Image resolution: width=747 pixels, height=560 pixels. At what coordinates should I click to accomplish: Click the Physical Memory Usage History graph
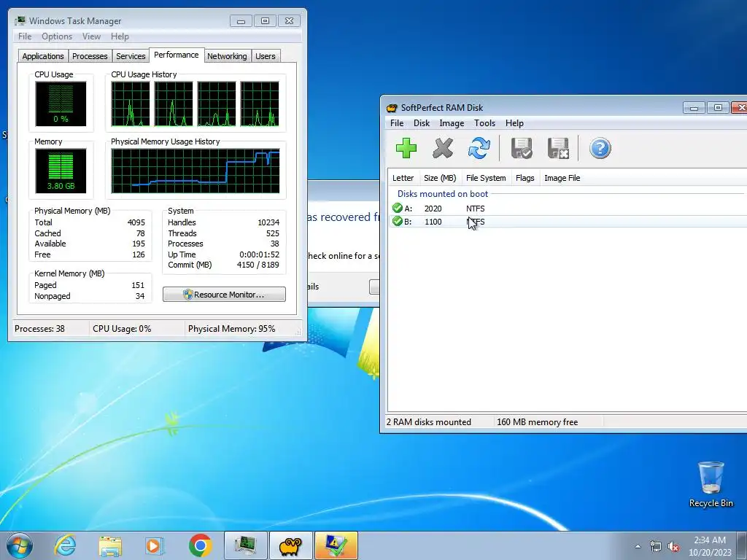196,171
